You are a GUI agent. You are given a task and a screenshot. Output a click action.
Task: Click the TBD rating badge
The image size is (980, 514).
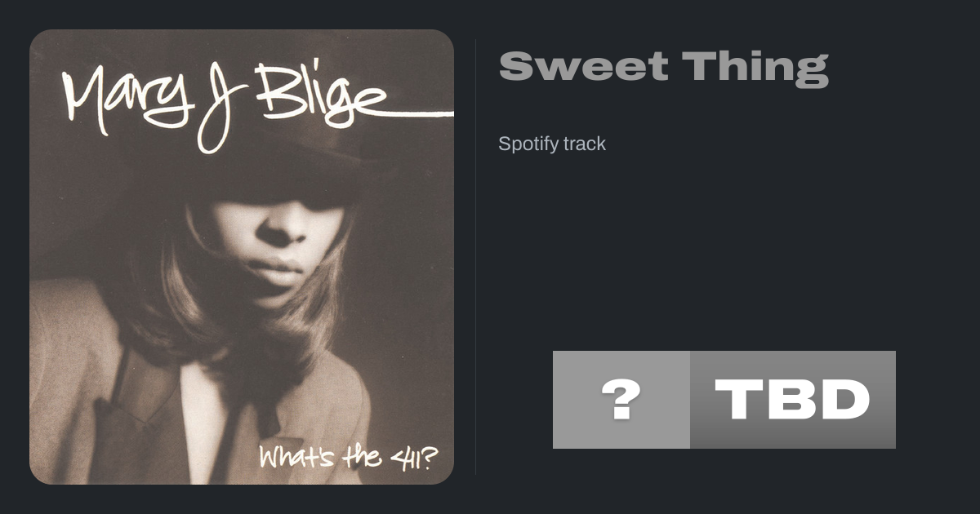792,400
